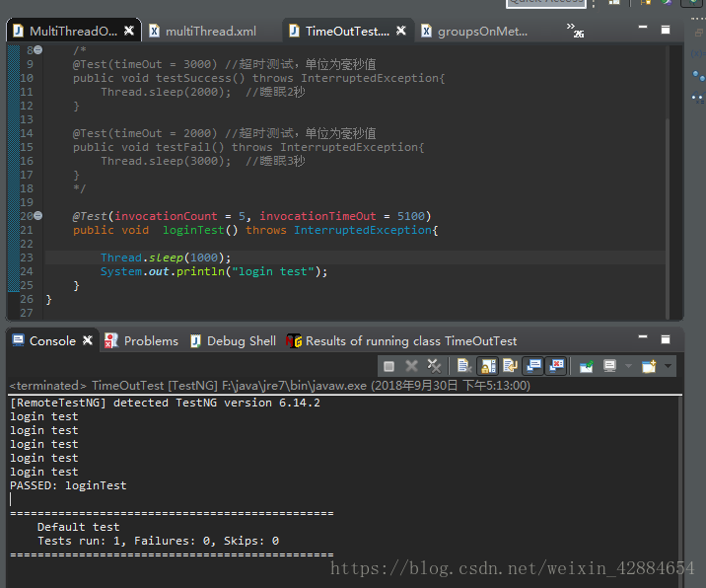The image size is (706, 588).
Task: Toggle Show Console on standard output change
Action: pos(533,366)
